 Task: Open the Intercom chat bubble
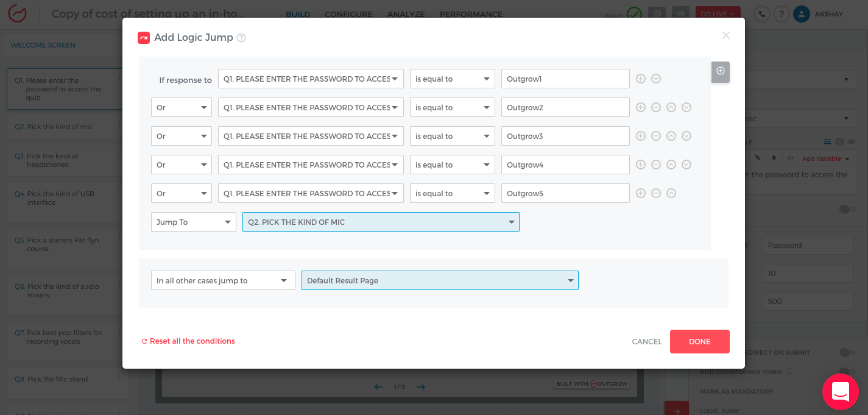[x=841, y=392]
